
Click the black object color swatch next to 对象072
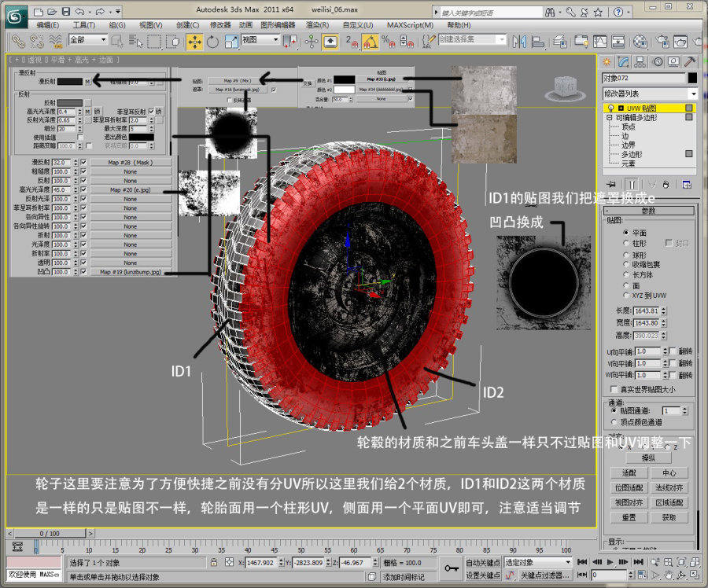point(692,78)
